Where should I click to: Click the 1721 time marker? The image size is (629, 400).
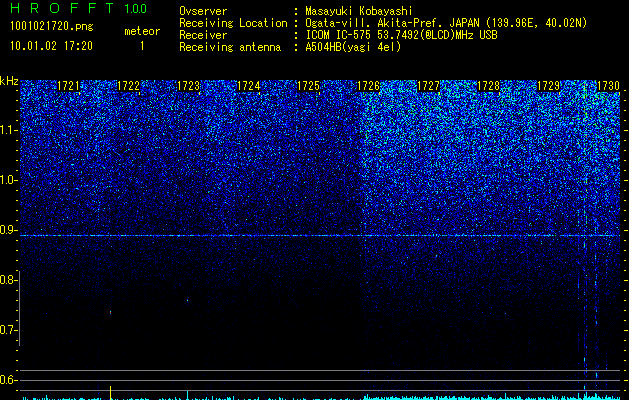tap(68, 86)
